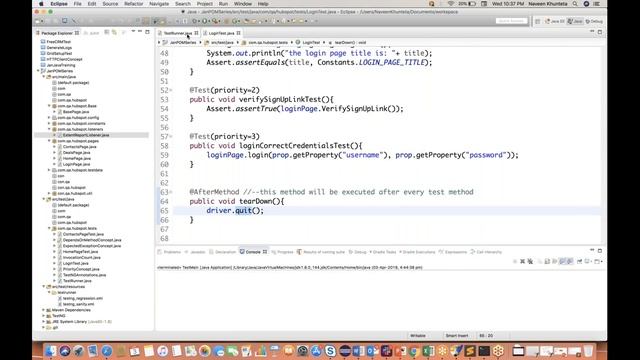
Task: Open the Expressions tab
Action: coord(453,252)
